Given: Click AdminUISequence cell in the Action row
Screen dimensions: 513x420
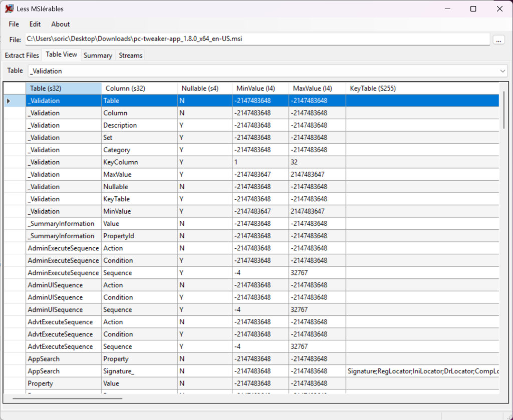Looking at the screenshot, I should [64, 285].
